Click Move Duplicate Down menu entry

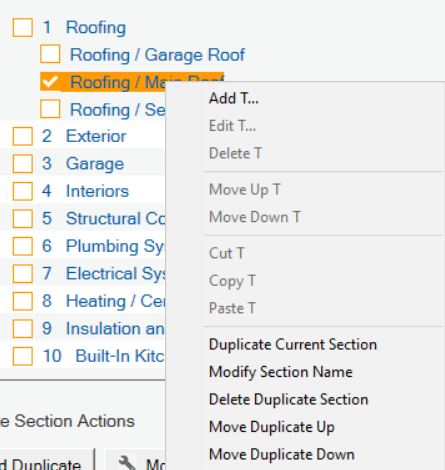pyautogui.click(x=282, y=454)
